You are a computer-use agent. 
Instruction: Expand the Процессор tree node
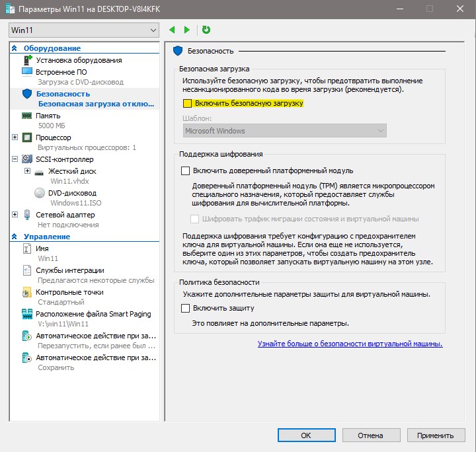pyautogui.click(x=15, y=137)
